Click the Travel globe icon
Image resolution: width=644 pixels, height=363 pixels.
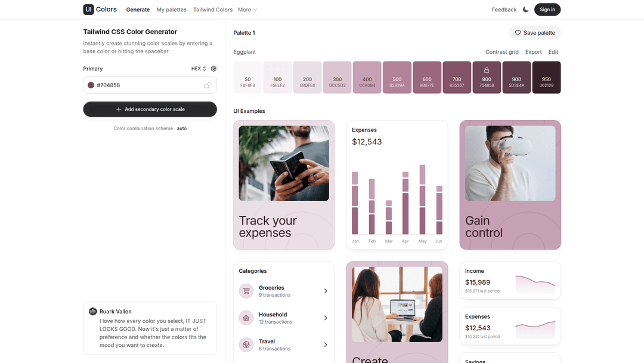(246, 344)
